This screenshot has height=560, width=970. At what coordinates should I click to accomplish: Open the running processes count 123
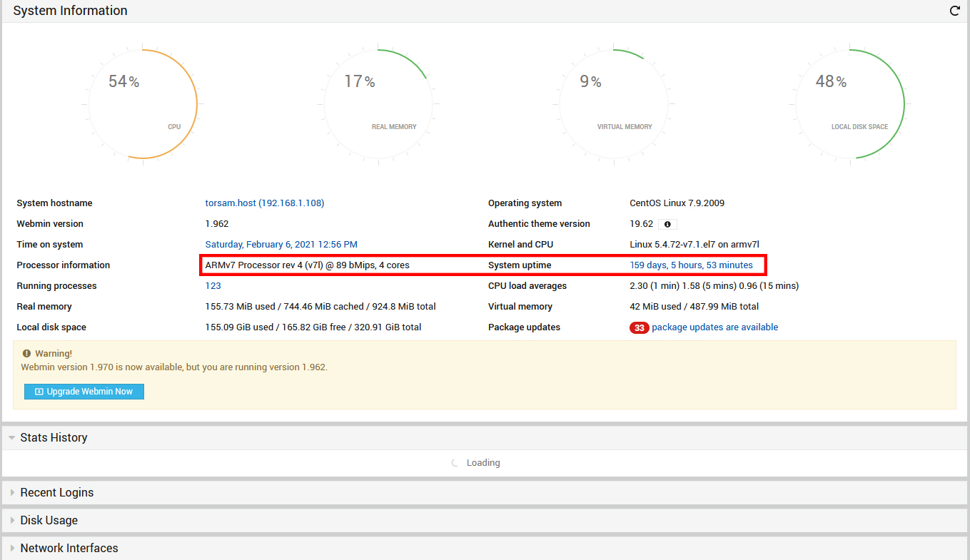click(213, 286)
